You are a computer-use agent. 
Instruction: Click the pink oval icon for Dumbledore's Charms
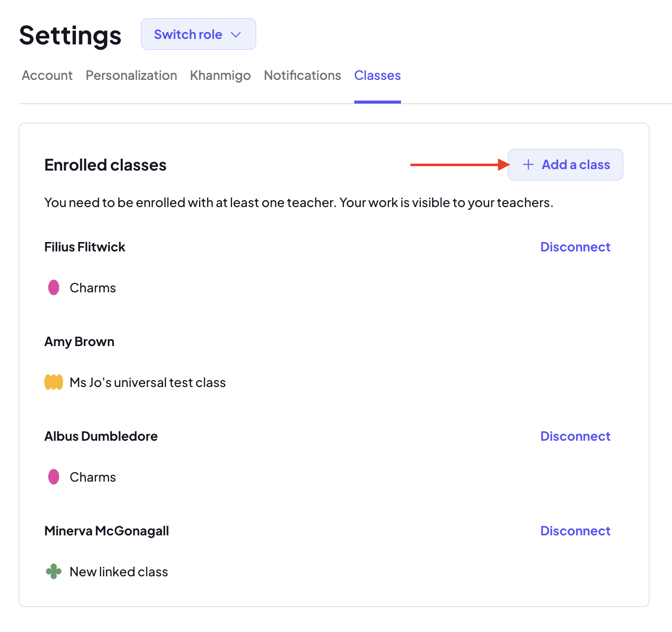coord(54,477)
